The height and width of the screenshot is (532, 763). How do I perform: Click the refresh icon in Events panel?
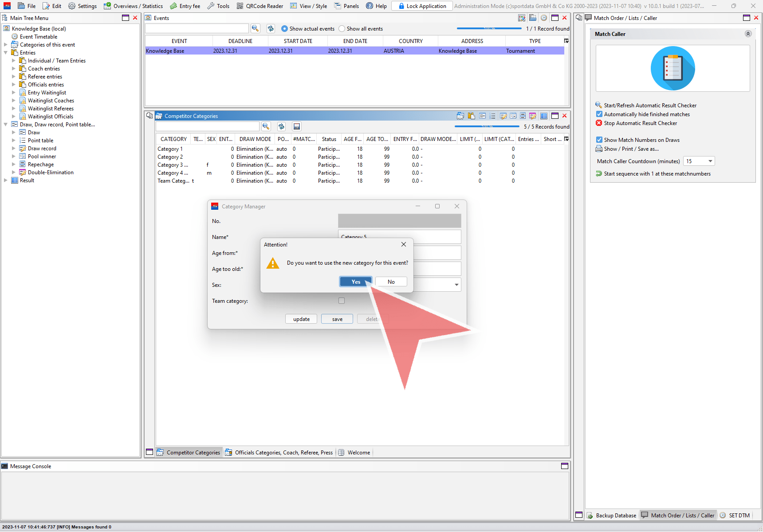pos(271,28)
